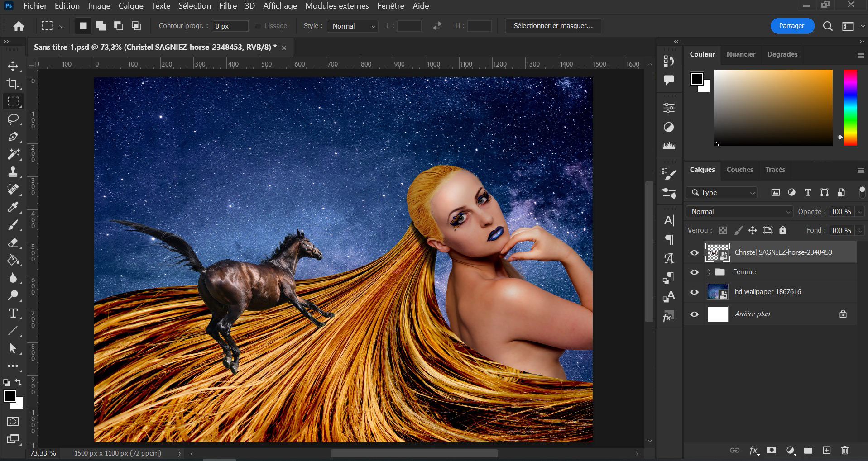Image resolution: width=868 pixels, height=461 pixels.
Task: Open the Comments panel icon
Action: pos(669,80)
